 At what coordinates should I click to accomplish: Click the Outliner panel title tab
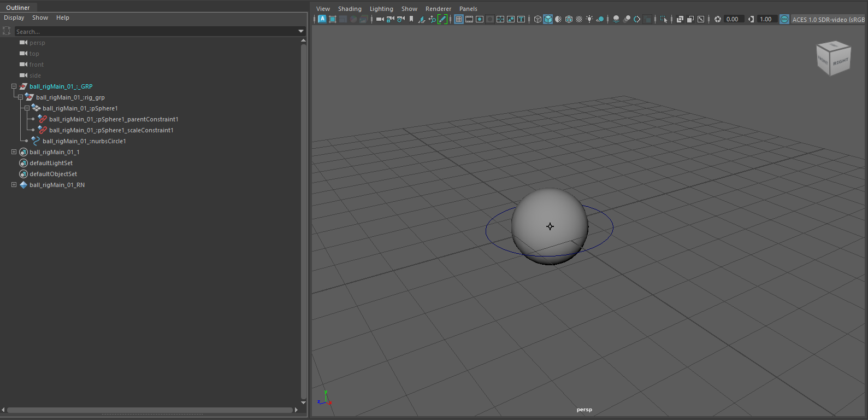point(18,8)
